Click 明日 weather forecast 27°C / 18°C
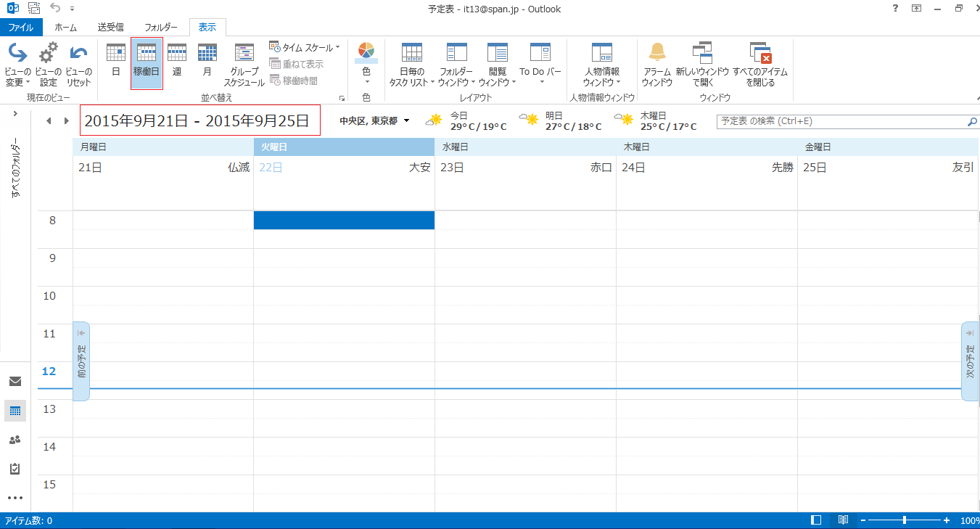 (x=561, y=121)
